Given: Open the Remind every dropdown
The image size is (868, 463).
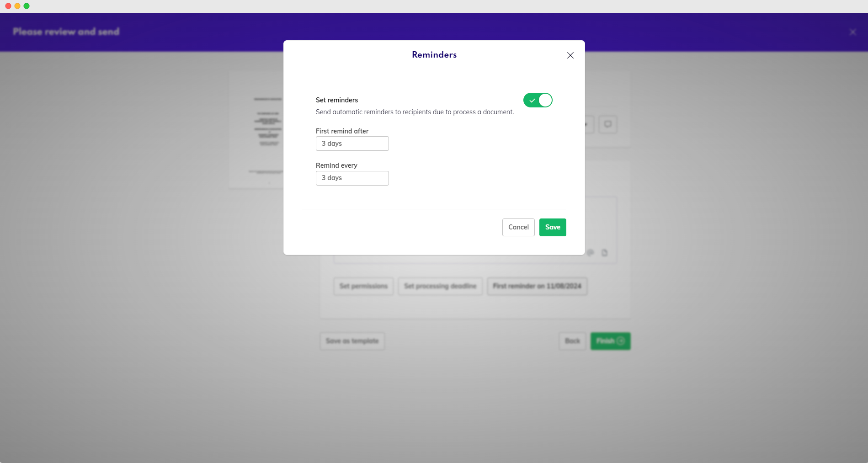Looking at the screenshot, I should (x=352, y=178).
